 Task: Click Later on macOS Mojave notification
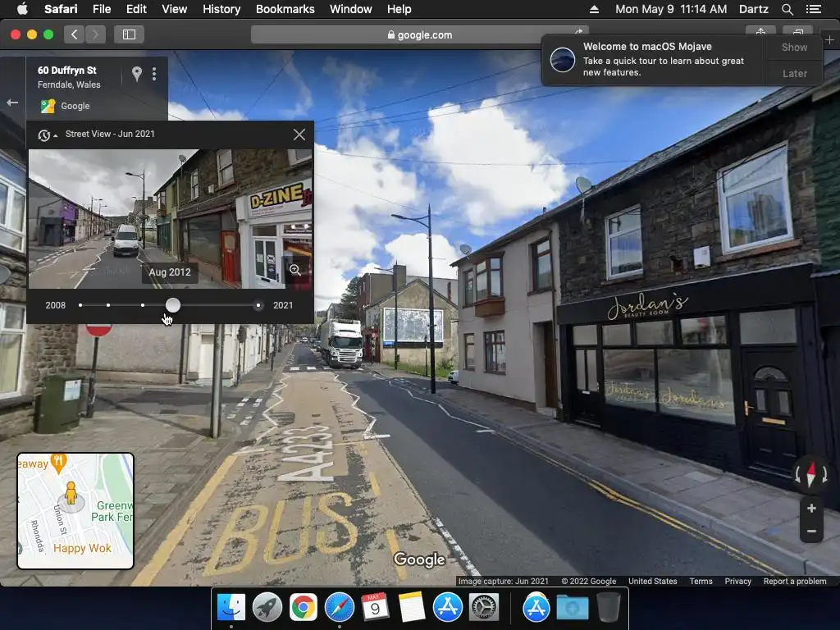coord(794,73)
